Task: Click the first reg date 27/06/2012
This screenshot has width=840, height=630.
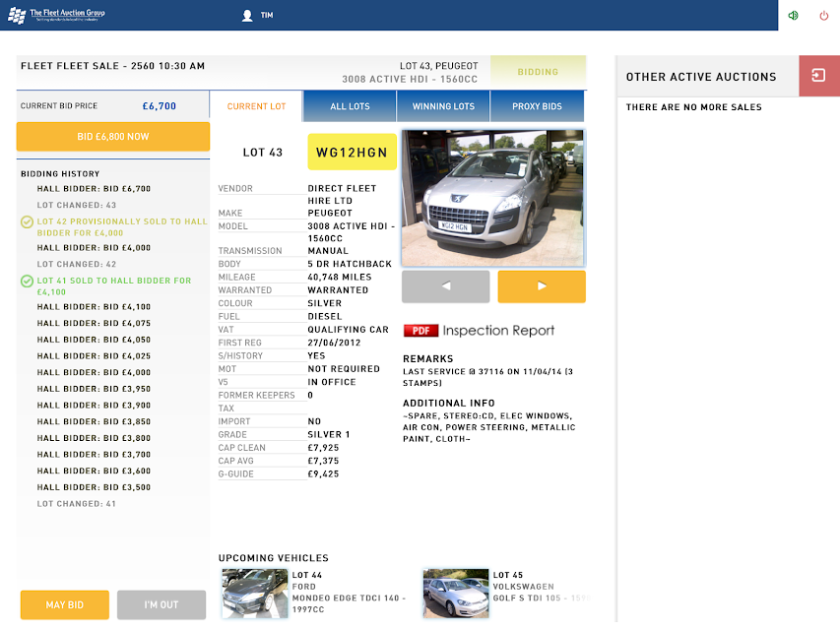Action: (x=334, y=343)
